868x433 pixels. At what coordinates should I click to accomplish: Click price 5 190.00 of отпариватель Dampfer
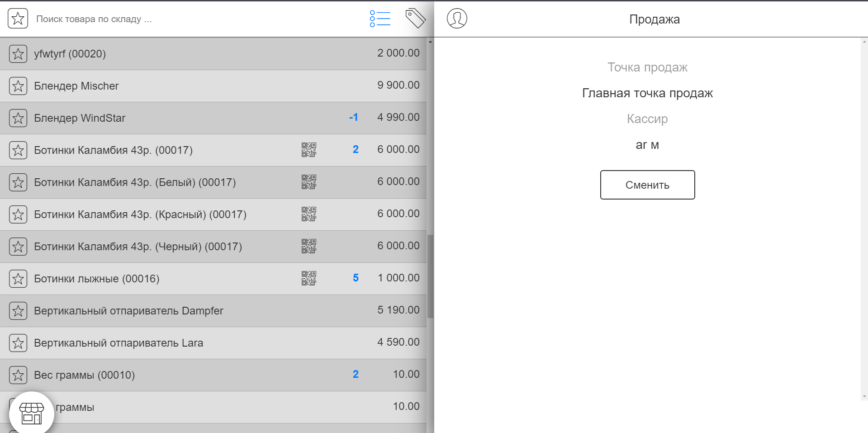coord(398,310)
